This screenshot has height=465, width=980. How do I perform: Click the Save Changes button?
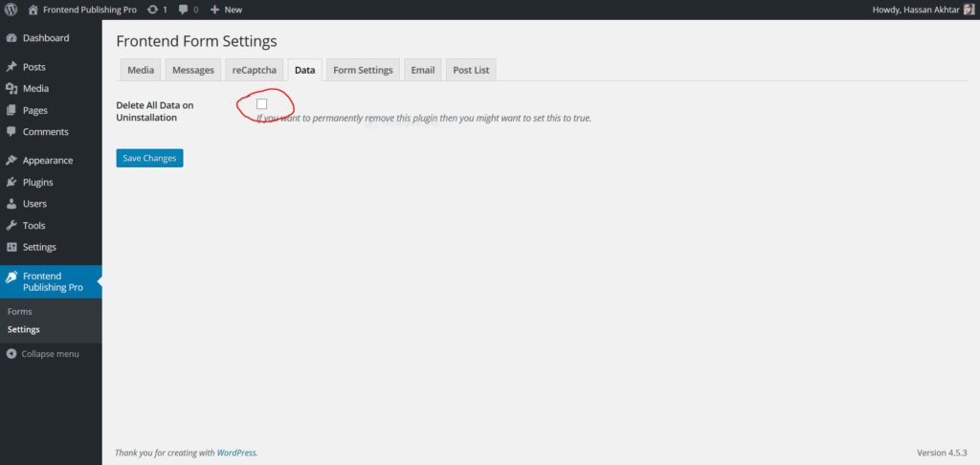[x=150, y=158]
